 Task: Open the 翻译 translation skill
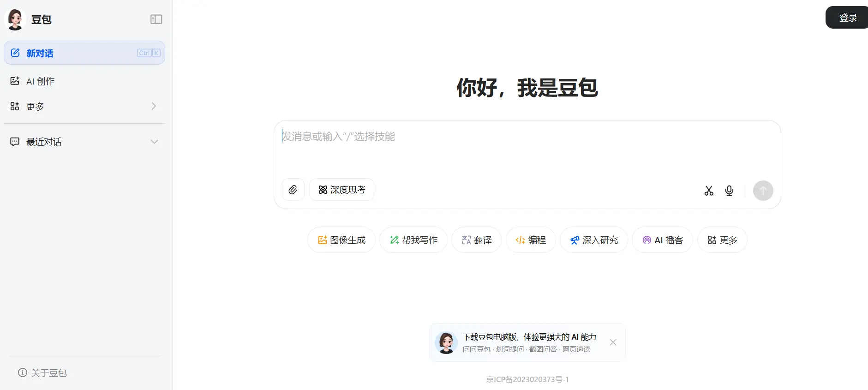coord(477,240)
